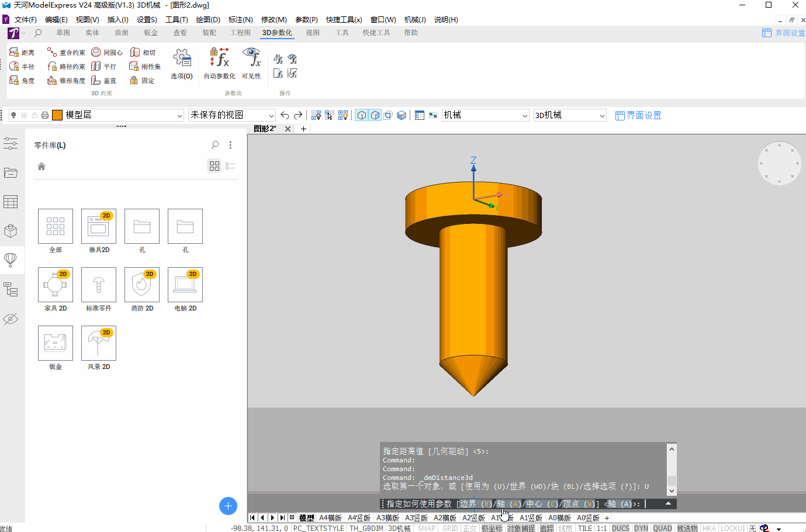
Task: Toggle the layer lightbulb on/off icon
Action: tap(13, 115)
